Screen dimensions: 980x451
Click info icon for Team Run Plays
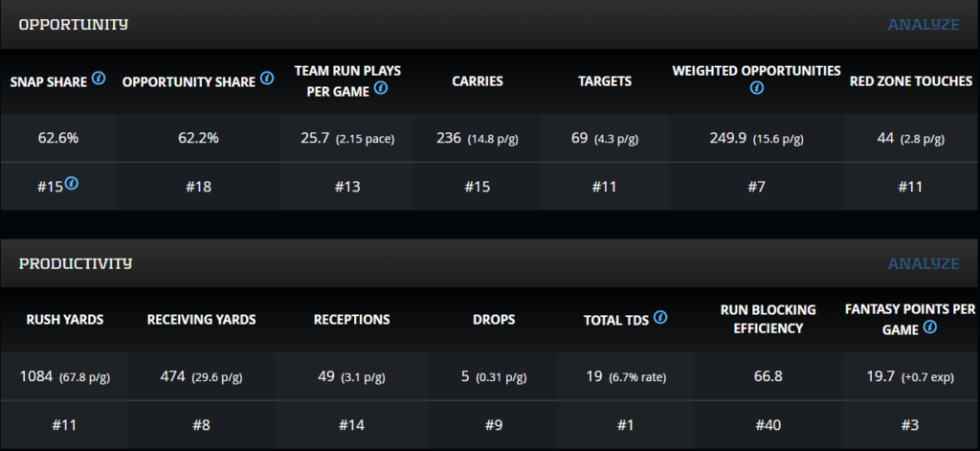click(x=381, y=88)
